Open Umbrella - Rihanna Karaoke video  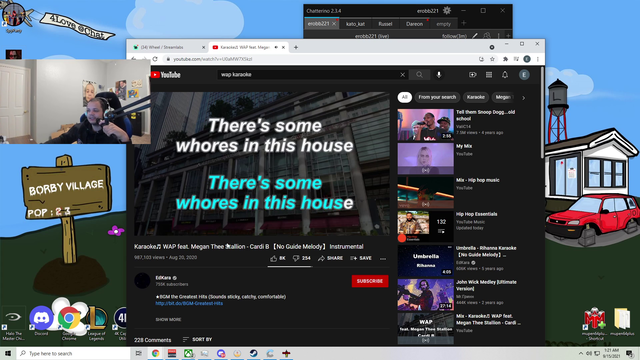pyautogui.click(x=425, y=260)
